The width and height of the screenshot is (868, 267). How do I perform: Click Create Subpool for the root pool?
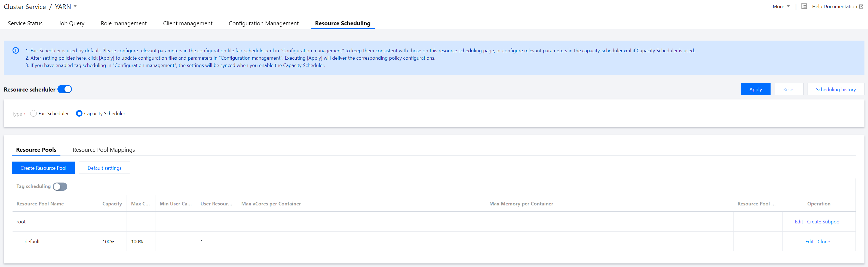[824, 222]
